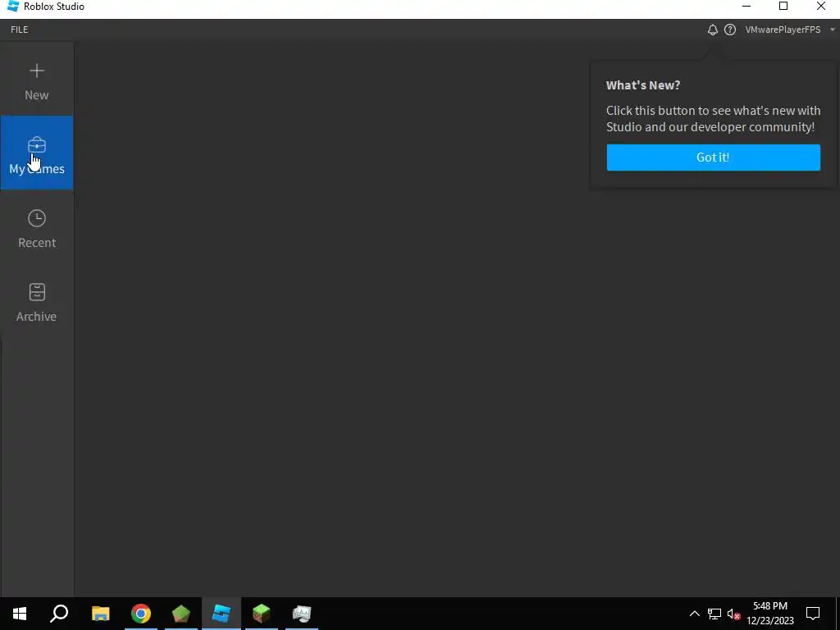Open the My Games tab

[x=36, y=153]
